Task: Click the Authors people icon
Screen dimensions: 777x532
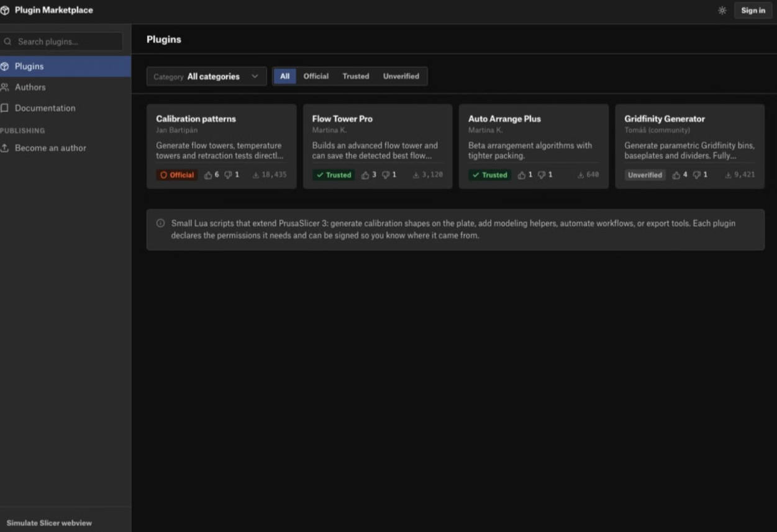Action: 5,87
